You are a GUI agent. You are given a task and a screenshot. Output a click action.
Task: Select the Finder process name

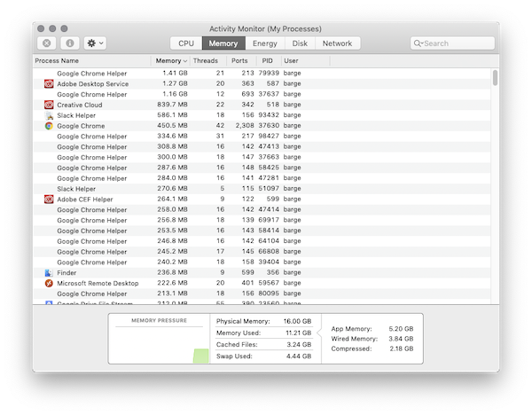pos(66,273)
